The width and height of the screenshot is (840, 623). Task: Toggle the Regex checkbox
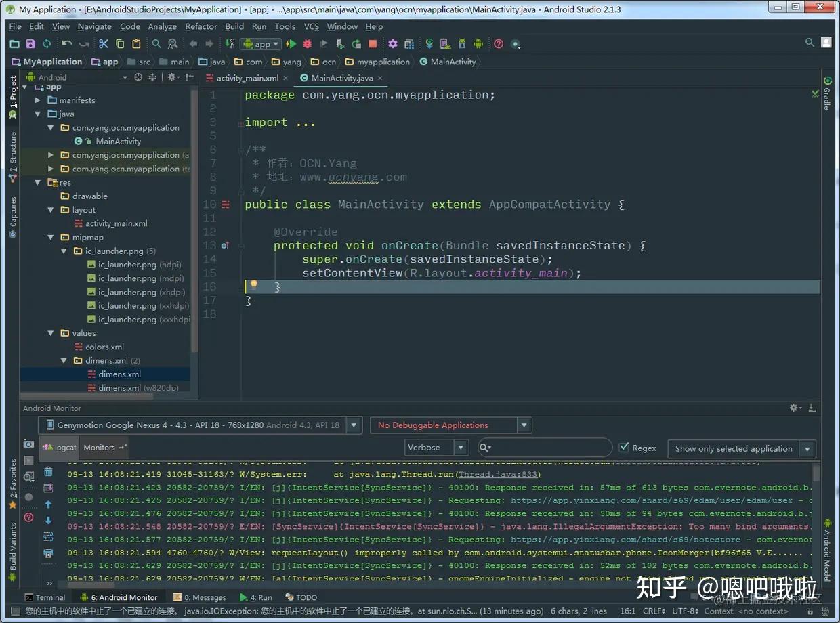point(625,448)
